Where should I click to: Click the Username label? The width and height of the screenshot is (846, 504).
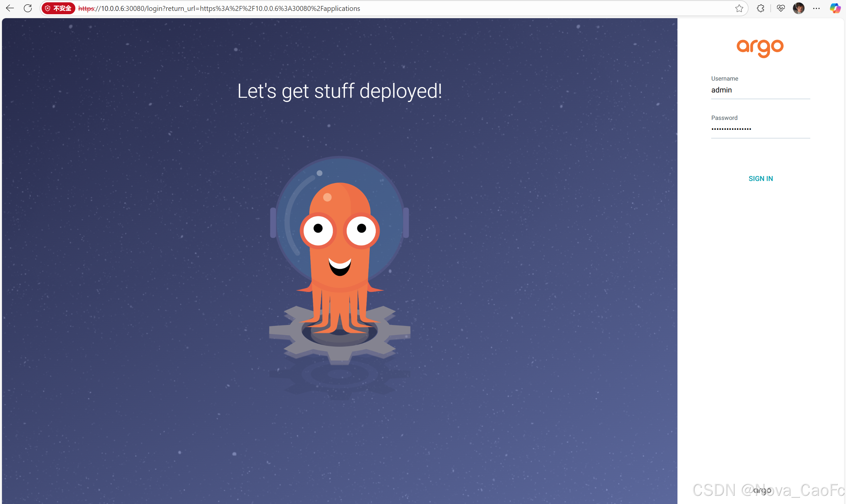coord(724,79)
